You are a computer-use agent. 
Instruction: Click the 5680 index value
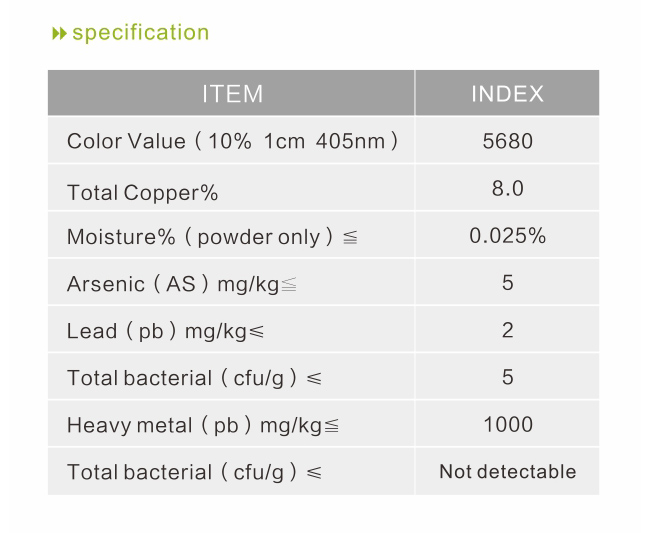click(x=507, y=141)
